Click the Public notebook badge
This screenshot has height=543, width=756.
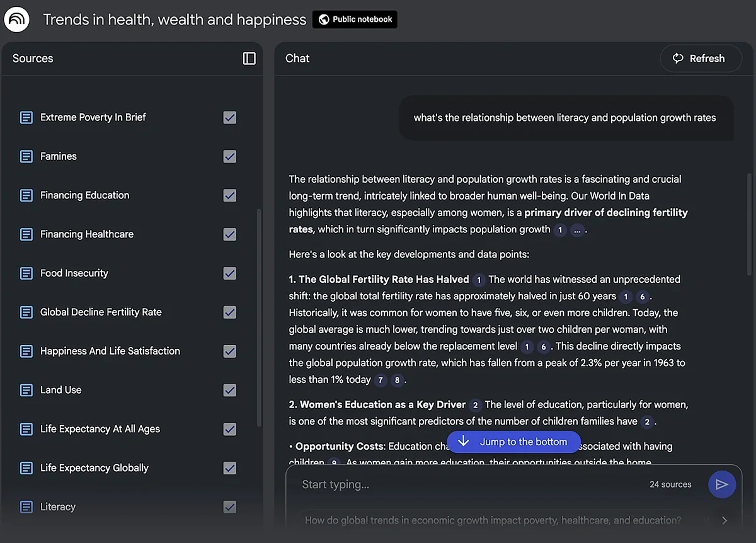(x=355, y=20)
